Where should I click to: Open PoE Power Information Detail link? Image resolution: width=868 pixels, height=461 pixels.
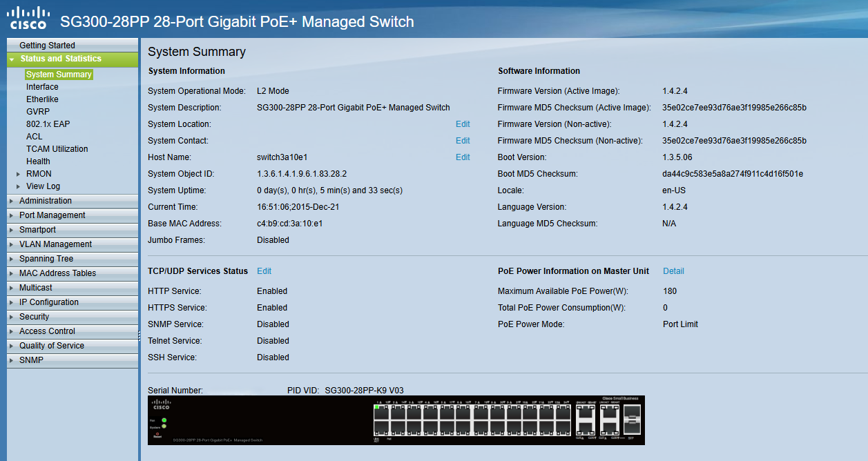click(673, 271)
